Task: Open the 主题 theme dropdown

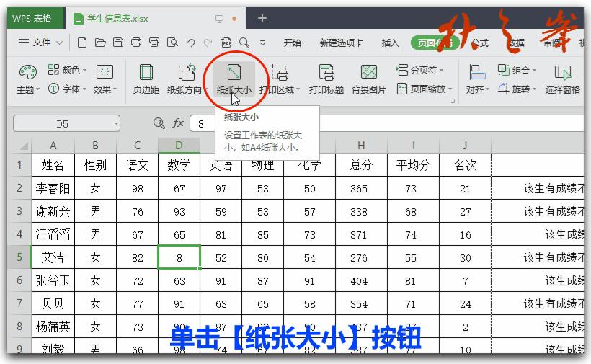Action: [28, 79]
